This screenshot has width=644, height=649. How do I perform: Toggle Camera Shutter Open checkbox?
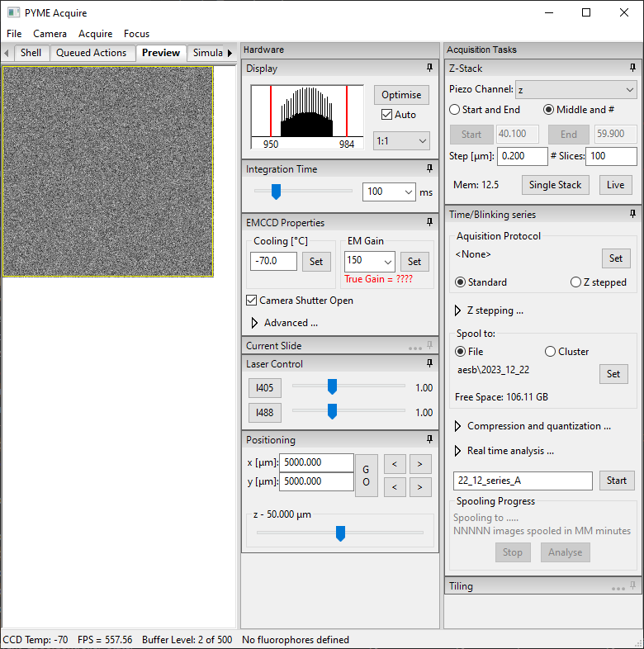253,301
